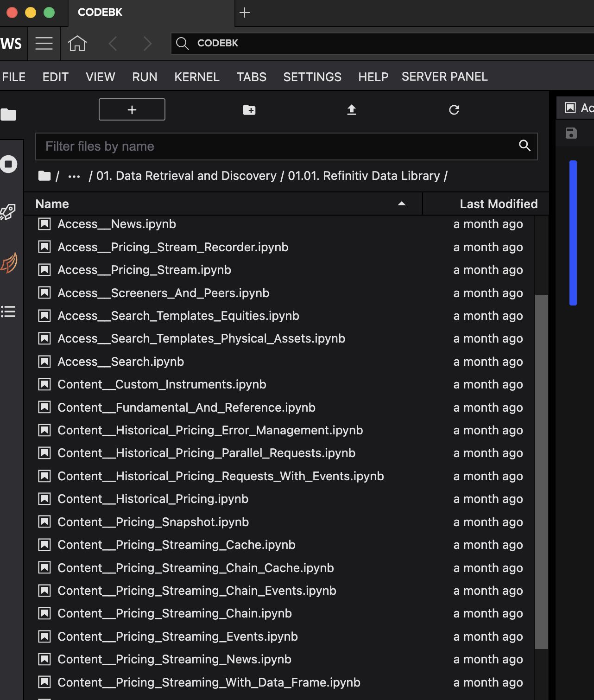
Task: Upload files with the upload icon
Action: pos(352,110)
